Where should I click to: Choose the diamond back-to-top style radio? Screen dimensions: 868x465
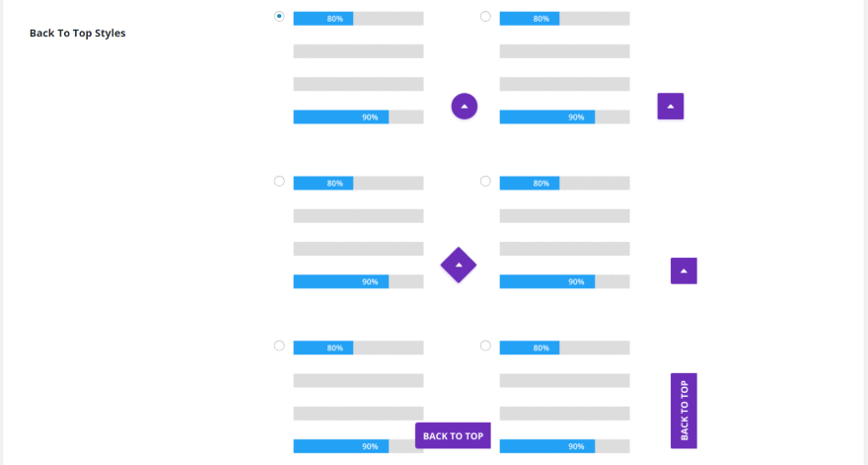click(x=280, y=182)
